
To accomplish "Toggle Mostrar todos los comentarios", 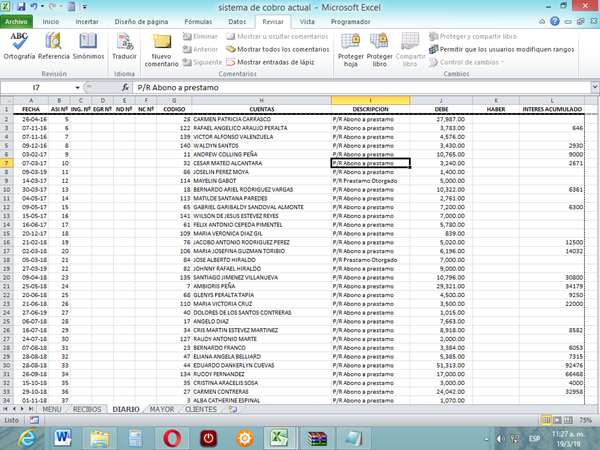I will [281, 49].
